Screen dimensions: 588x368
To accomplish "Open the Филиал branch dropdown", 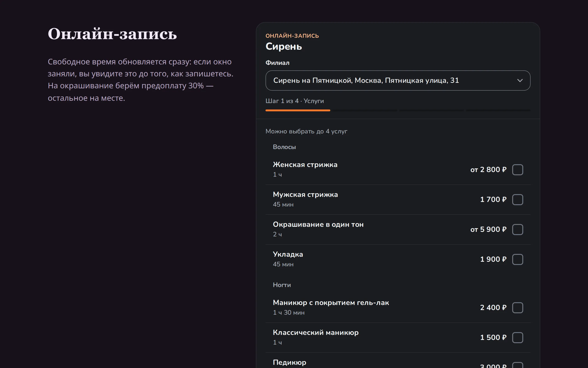I will point(398,80).
